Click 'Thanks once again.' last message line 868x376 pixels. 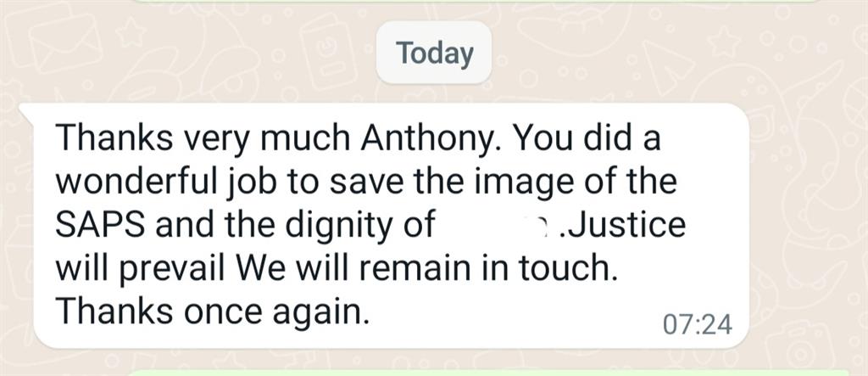click(x=212, y=312)
